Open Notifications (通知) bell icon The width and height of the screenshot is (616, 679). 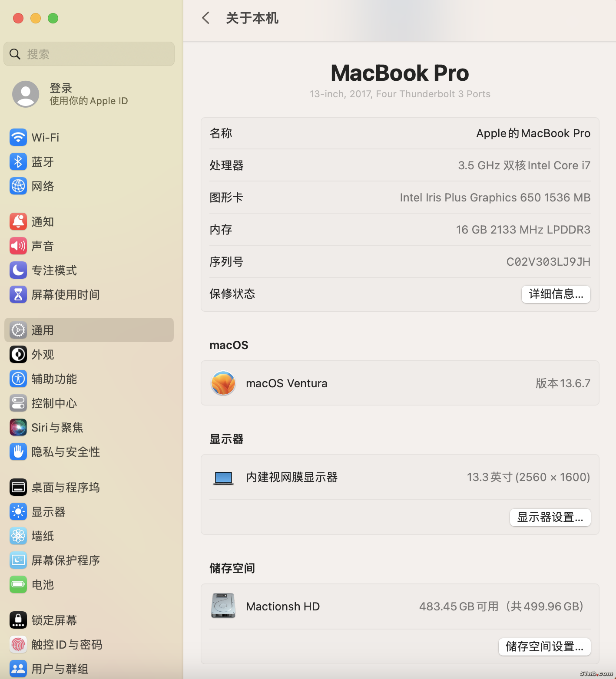point(18,222)
